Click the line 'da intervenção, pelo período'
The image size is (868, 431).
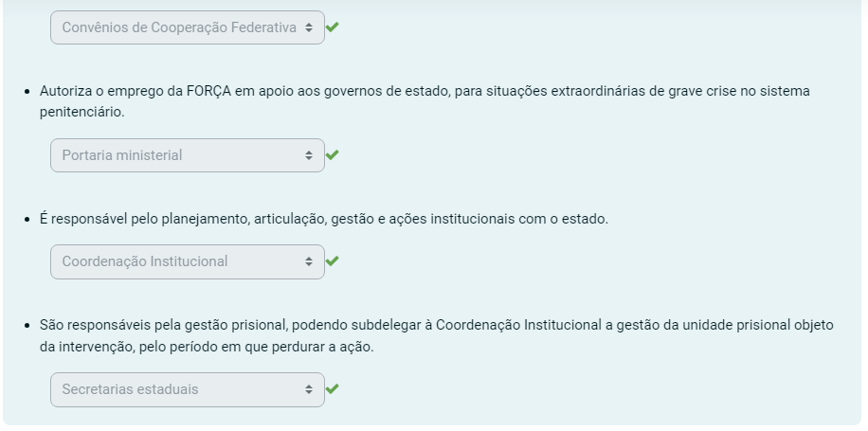207,347
